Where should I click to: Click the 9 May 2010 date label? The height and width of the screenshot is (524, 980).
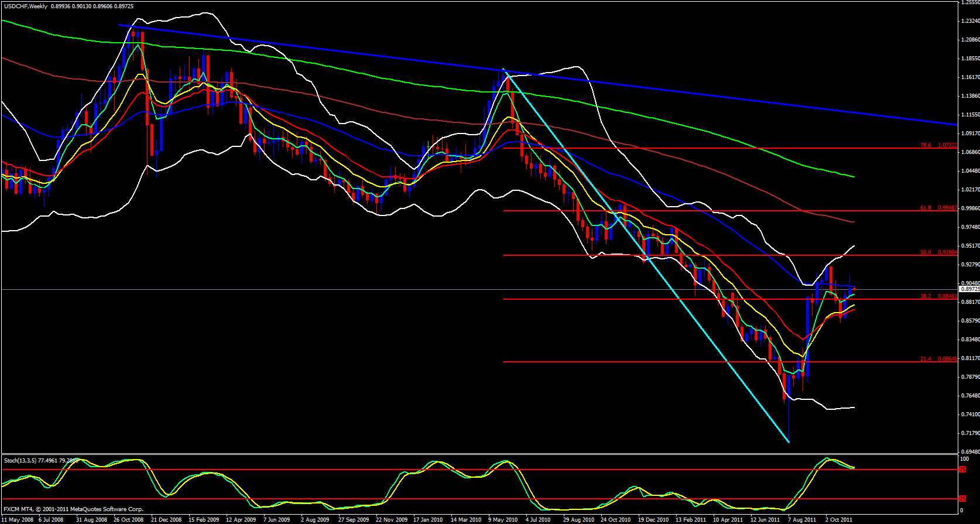(503, 520)
